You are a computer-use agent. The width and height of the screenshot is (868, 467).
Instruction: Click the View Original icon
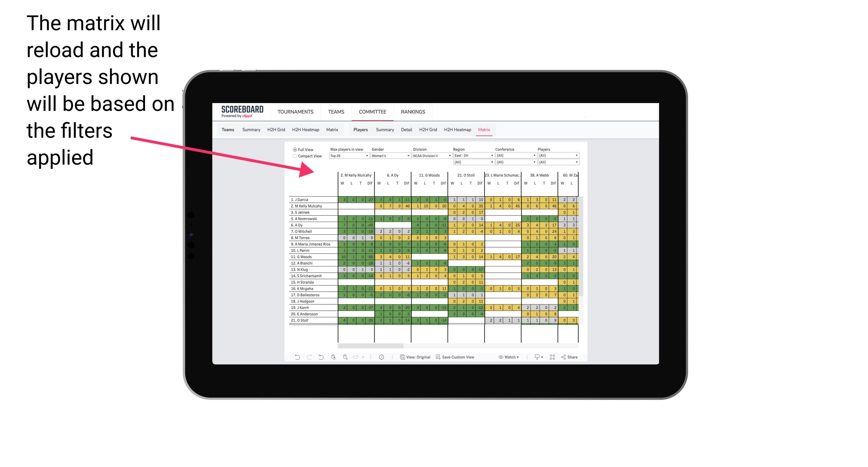click(401, 358)
